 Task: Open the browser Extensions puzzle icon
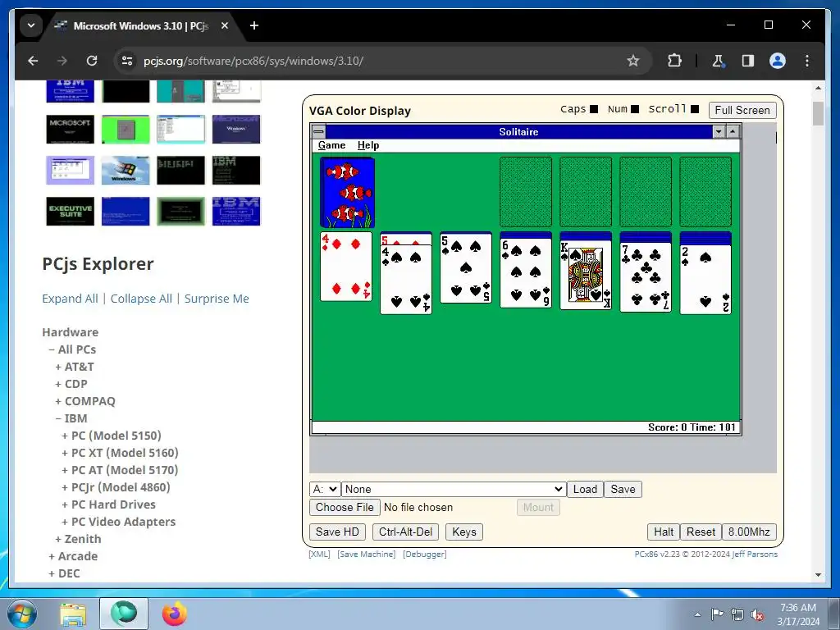(674, 61)
